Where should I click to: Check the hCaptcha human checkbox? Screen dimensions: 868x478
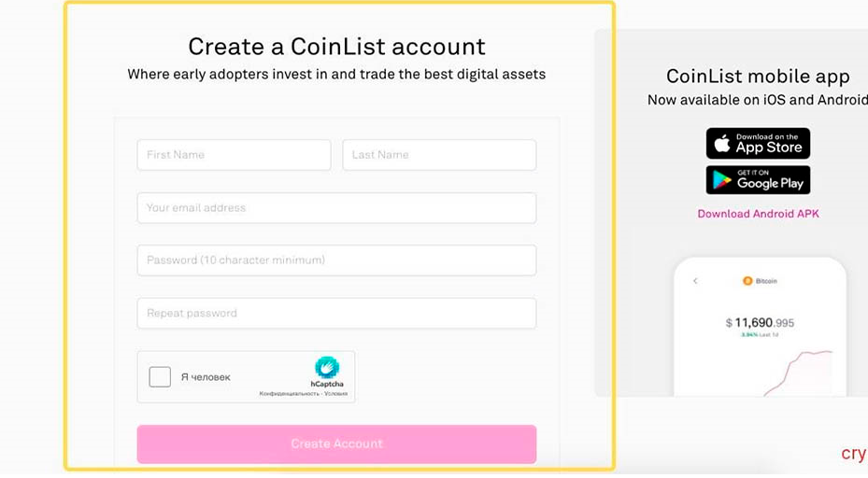(160, 377)
